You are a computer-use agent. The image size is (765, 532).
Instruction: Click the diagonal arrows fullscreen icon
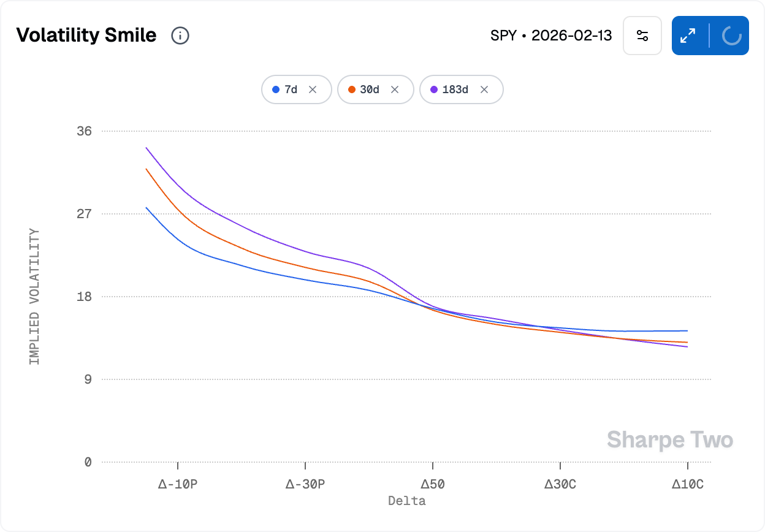(688, 36)
